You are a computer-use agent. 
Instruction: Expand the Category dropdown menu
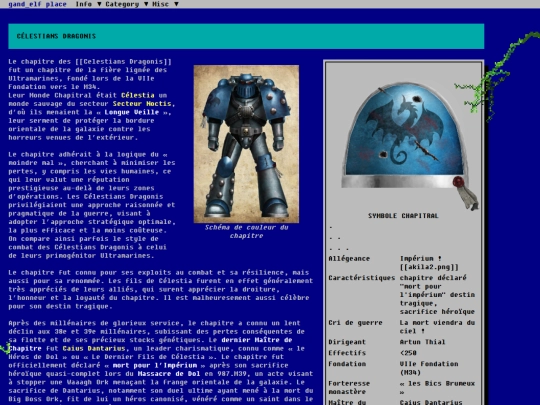[127, 4]
